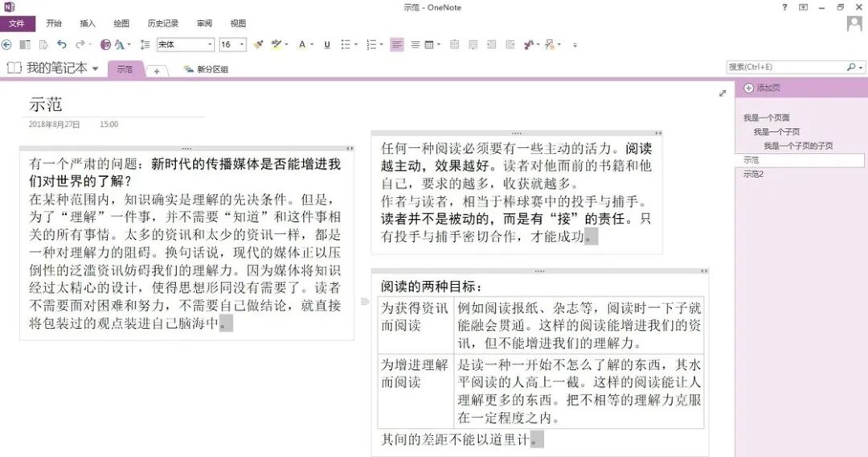The width and height of the screenshot is (868, 457).
Task: Switch to the 历史记录 ribbon tab
Action: [162, 23]
